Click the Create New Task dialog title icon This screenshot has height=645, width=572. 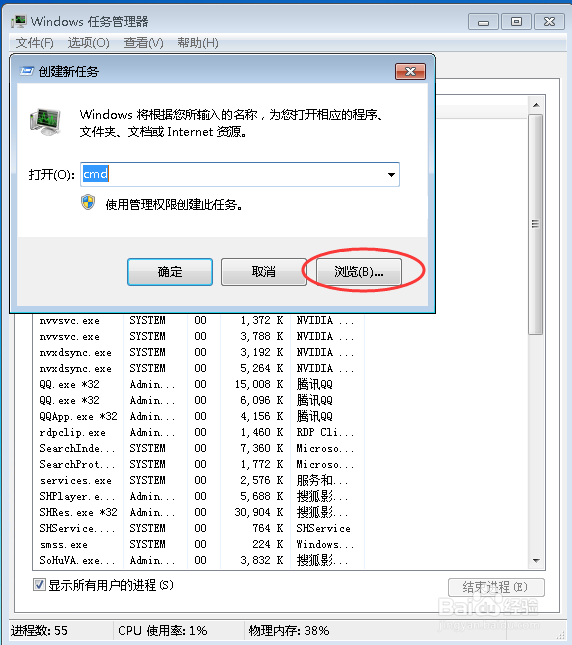26,72
